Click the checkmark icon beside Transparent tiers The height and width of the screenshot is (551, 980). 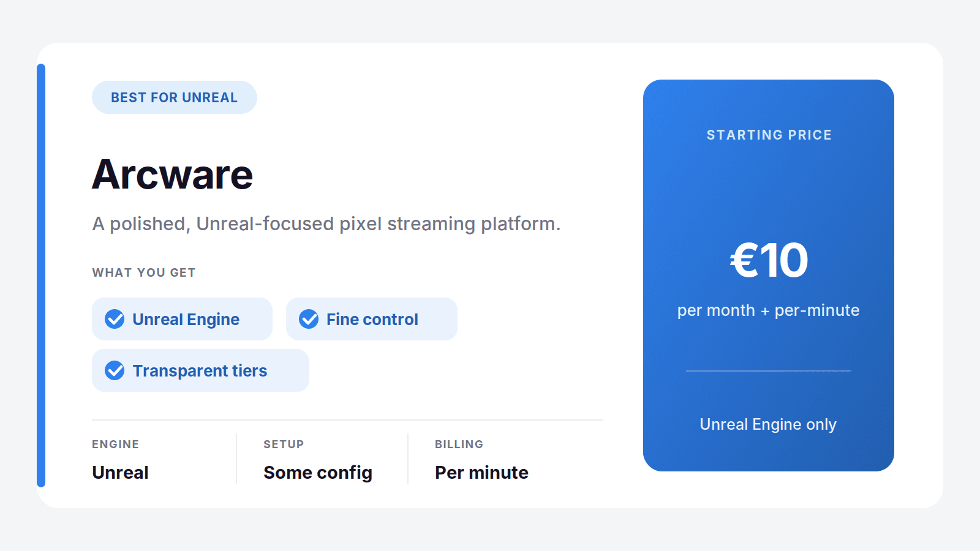[115, 370]
